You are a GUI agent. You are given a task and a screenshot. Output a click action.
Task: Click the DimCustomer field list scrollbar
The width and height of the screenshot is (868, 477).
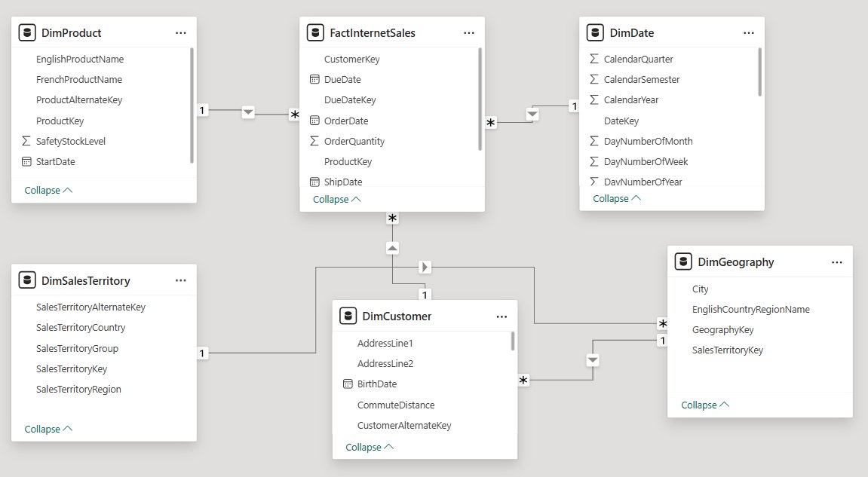pos(513,341)
